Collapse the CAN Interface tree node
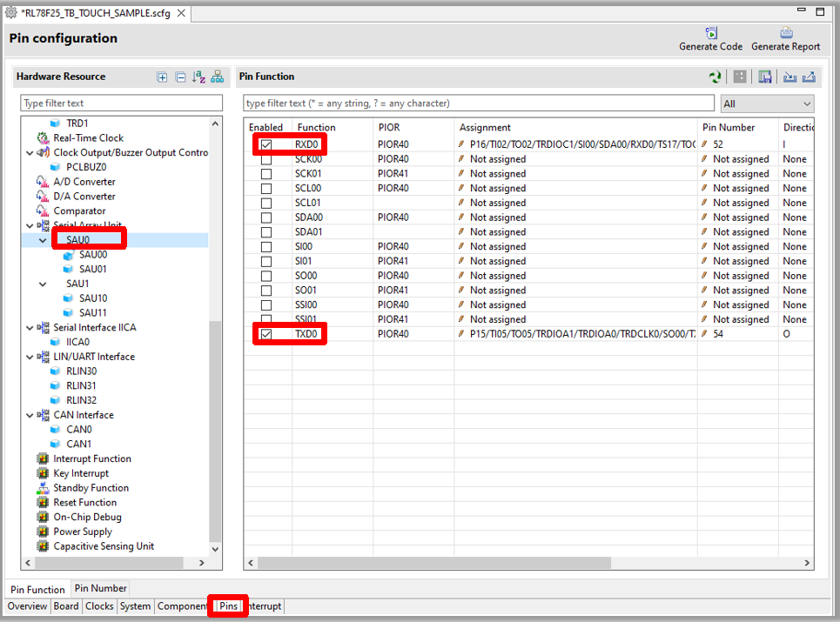This screenshot has width=840, height=622. pyautogui.click(x=30, y=415)
